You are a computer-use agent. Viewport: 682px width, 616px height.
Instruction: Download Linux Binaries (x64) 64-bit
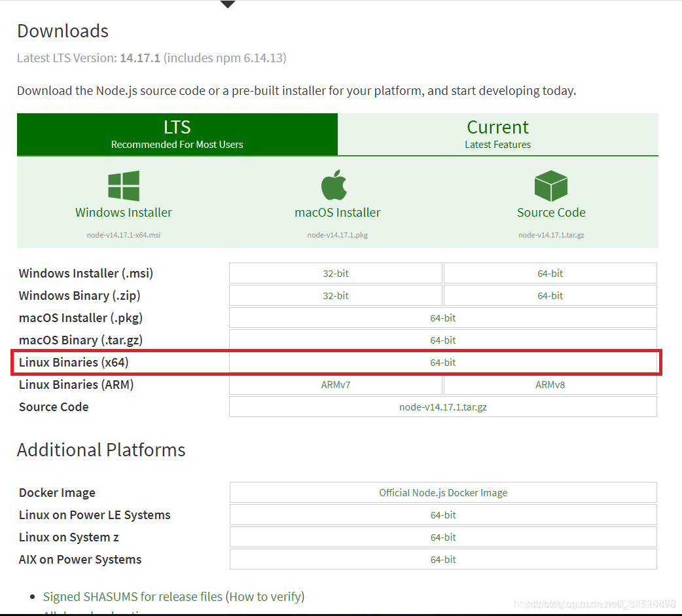point(443,362)
